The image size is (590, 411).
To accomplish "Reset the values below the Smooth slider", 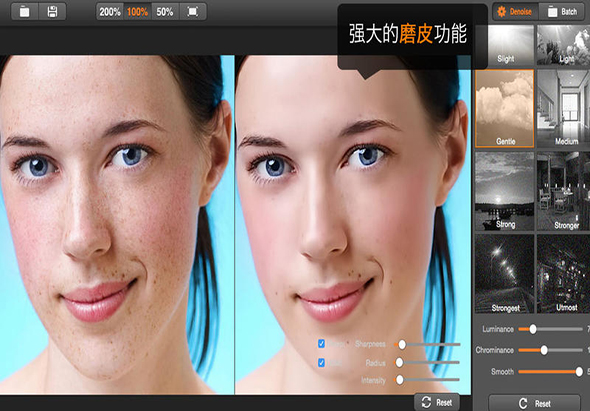I will (x=534, y=403).
